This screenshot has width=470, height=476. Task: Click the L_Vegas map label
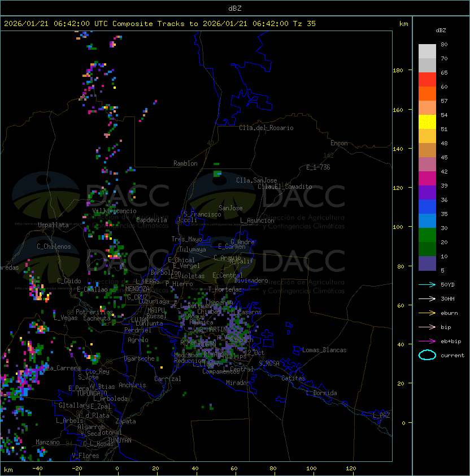pyautogui.click(x=66, y=318)
